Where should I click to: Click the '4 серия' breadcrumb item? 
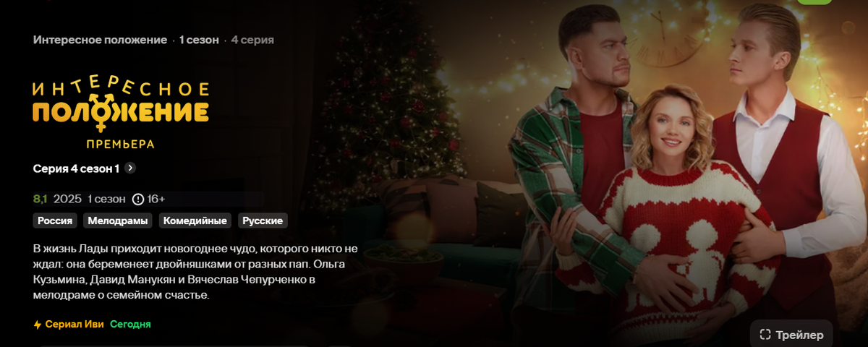click(x=252, y=40)
